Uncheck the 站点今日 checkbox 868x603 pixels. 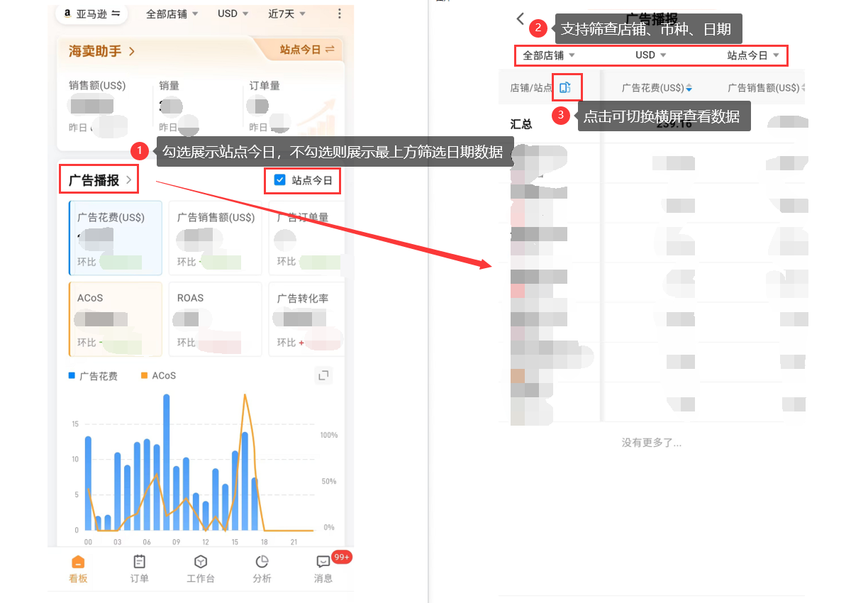[x=279, y=180]
